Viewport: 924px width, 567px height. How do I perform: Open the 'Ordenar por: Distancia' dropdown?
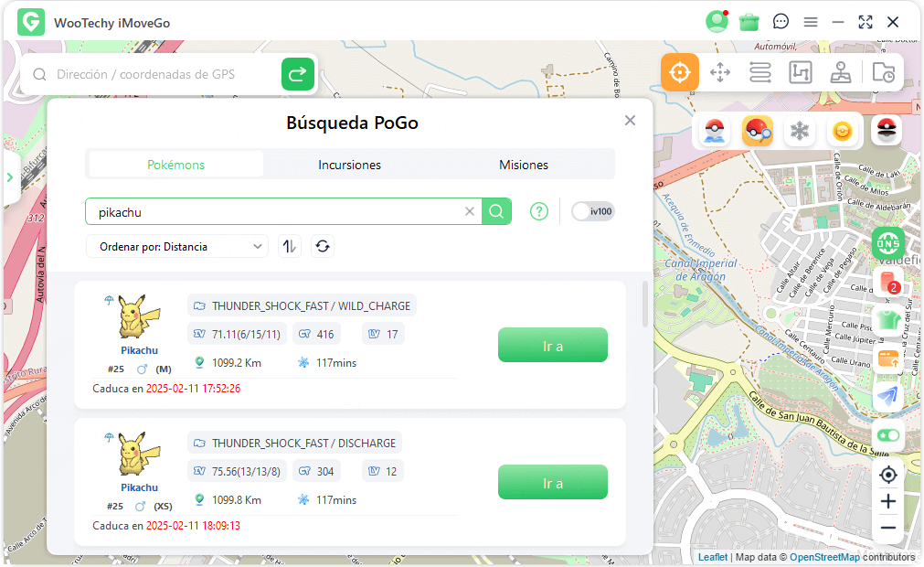[x=176, y=246]
